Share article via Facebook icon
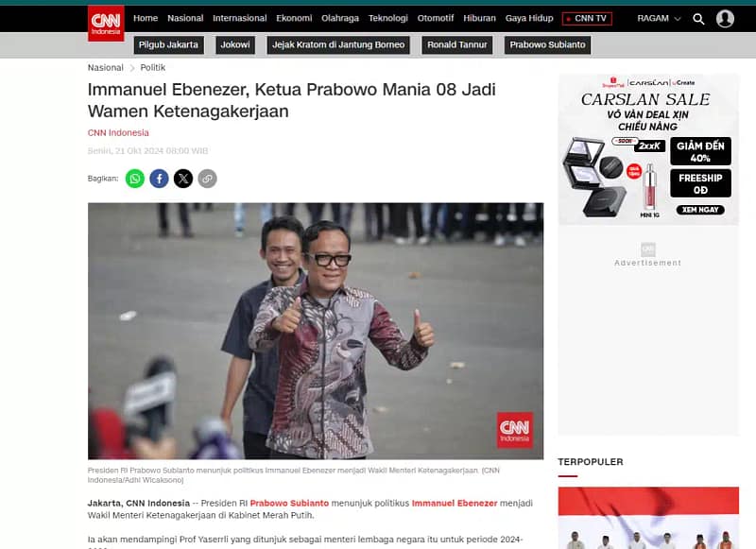 (x=159, y=179)
